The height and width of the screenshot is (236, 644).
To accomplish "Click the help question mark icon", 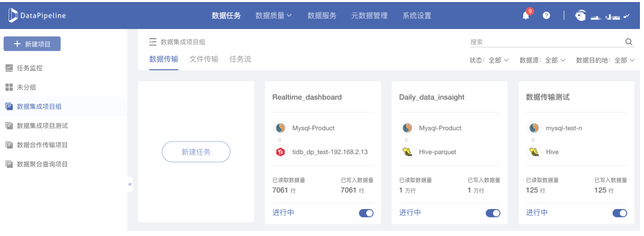I will (546, 15).
